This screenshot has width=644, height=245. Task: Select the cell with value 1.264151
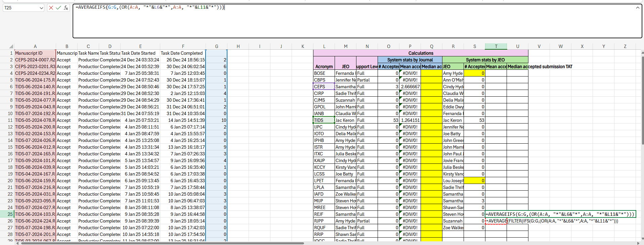[410, 120]
